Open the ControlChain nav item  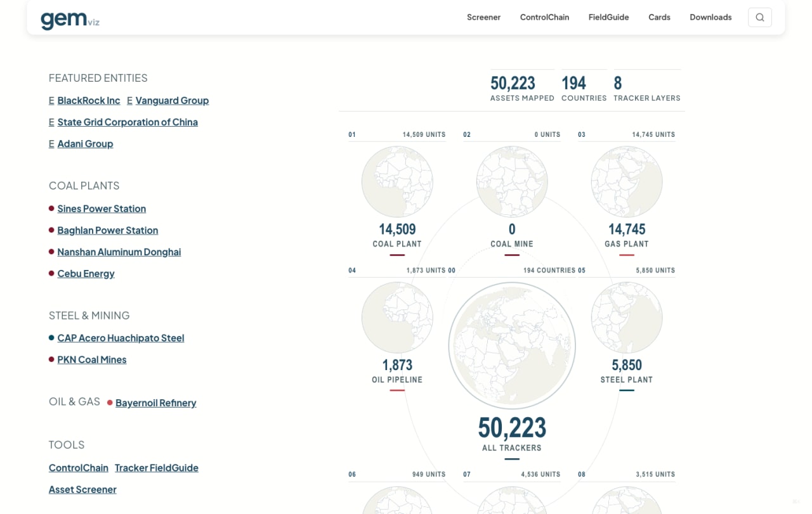(x=544, y=17)
